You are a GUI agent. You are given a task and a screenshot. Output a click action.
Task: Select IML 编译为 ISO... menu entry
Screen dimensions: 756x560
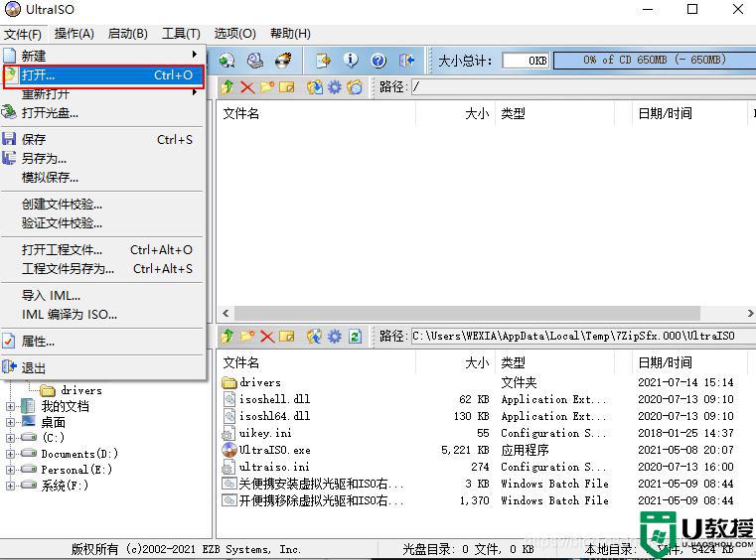tap(101, 314)
